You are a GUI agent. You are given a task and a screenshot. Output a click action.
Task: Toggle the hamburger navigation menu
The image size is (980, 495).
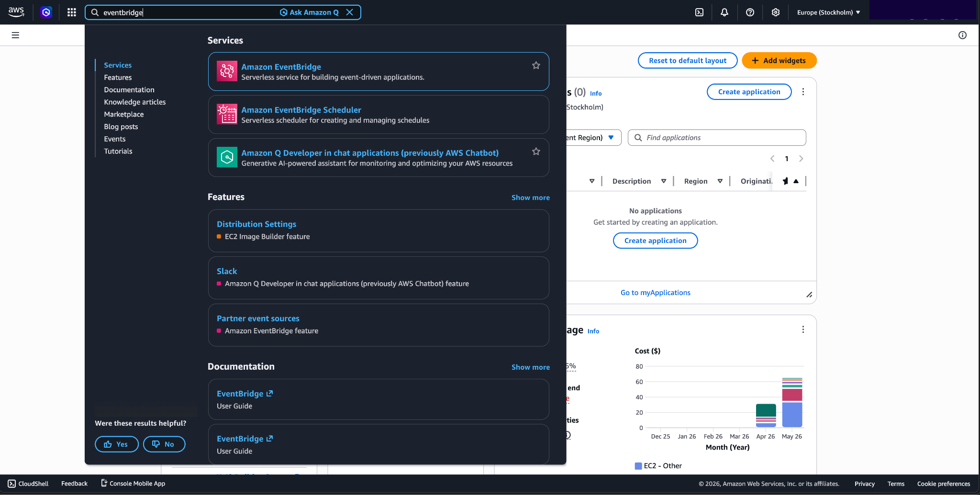15,35
